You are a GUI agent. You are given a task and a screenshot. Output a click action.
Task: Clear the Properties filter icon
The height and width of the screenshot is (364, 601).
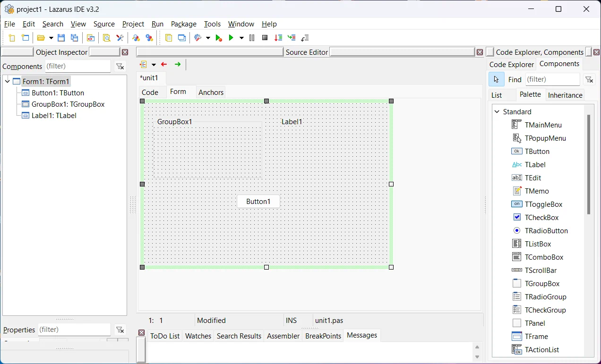120,330
